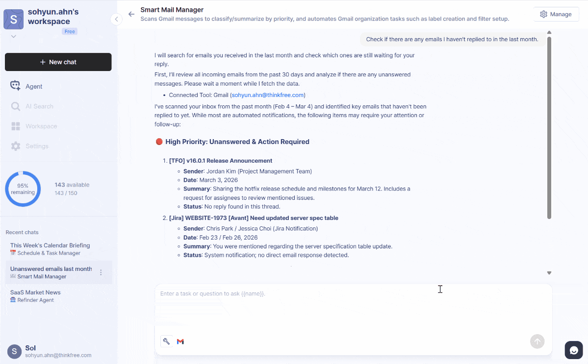Click the 95% usage progress ring
The image size is (588, 364).
click(23, 188)
